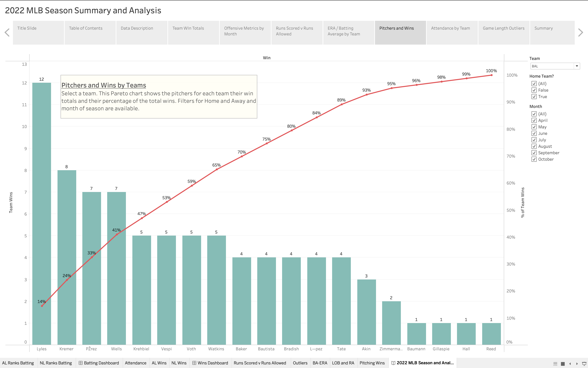Click the 100% point on Pareto line

[x=491, y=75]
